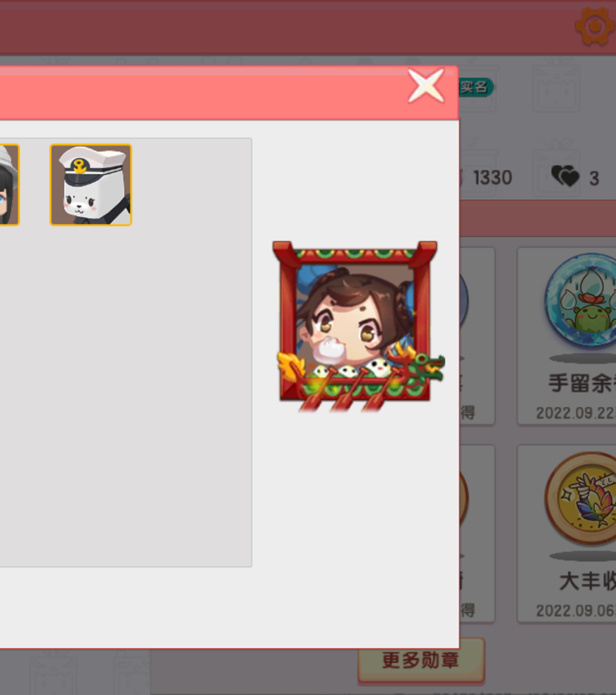
Task: Select the partially visible black-haired girl avatar
Action: pos(9,185)
